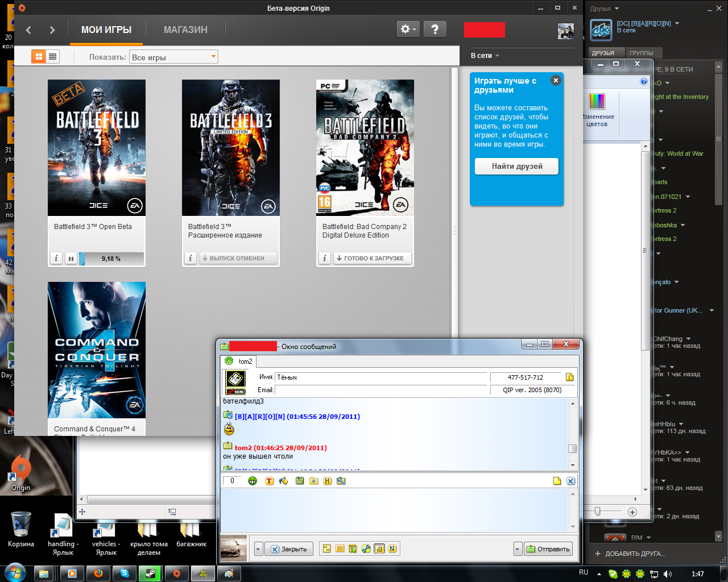Viewport: 728px width, 582px height.
Task: Click the Paint window help icon
Action: (x=644, y=81)
